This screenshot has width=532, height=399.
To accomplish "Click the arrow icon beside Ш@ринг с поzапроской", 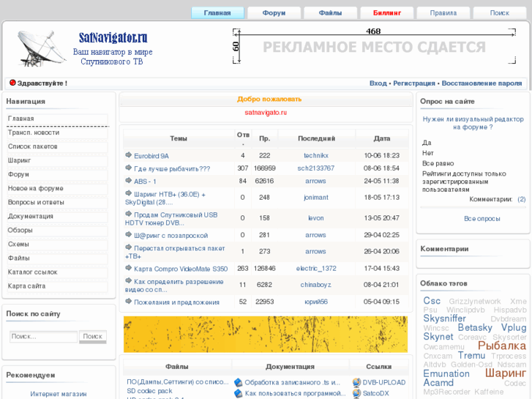I will (x=128, y=234).
